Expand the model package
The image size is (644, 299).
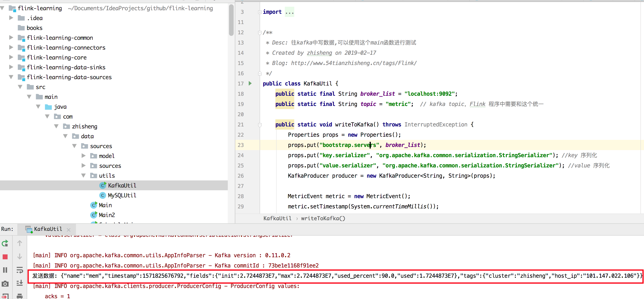[84, 156]
